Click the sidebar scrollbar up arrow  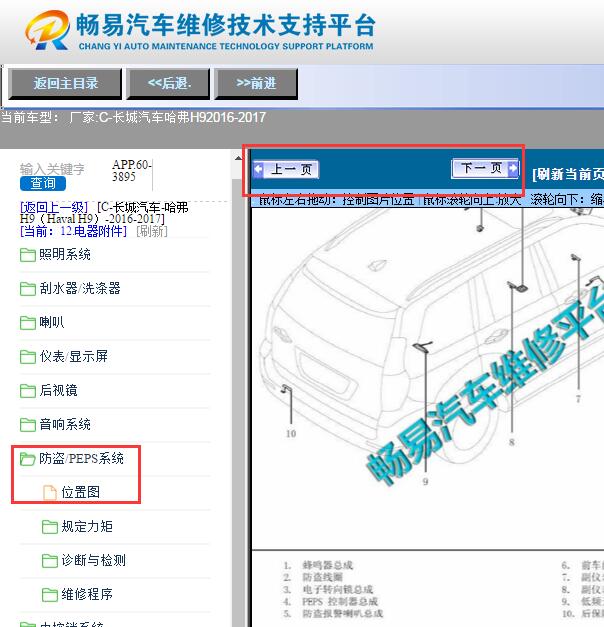[x=238, y=158]
